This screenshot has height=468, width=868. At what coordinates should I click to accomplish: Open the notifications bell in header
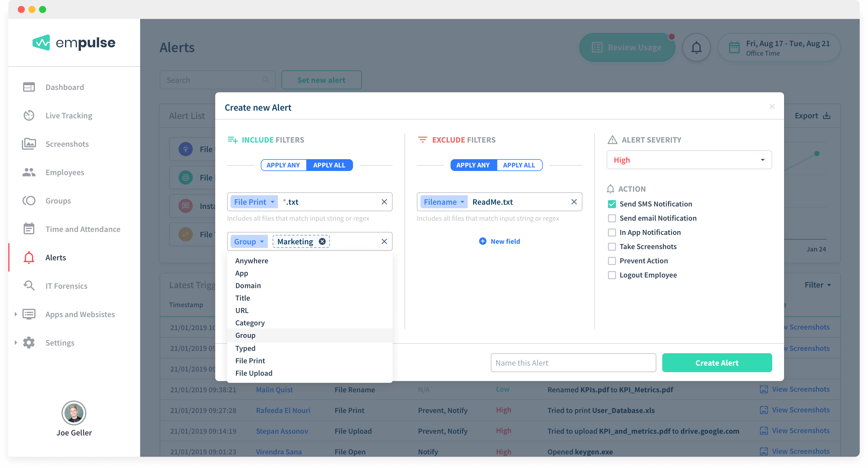click(696, 48)
